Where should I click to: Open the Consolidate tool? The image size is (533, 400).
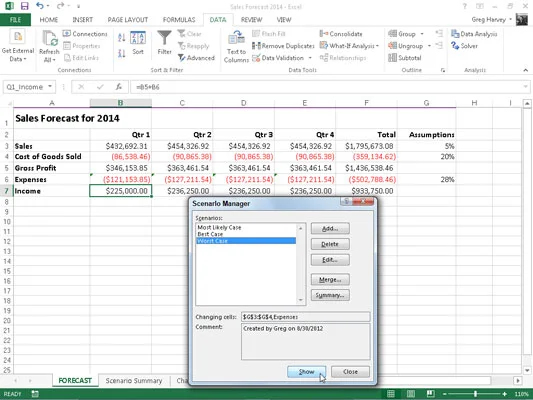(341, 34)
